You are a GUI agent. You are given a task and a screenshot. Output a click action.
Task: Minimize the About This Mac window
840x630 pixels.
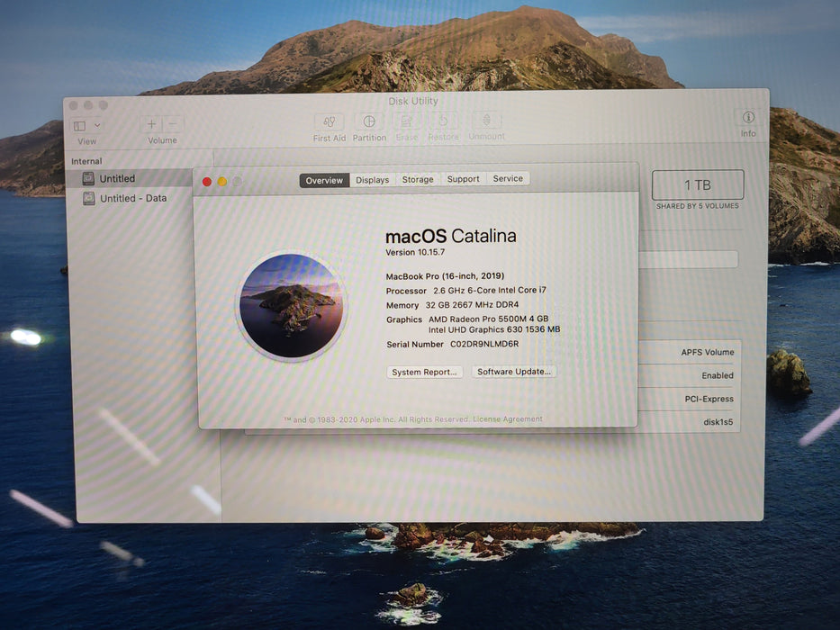point(221,182)
